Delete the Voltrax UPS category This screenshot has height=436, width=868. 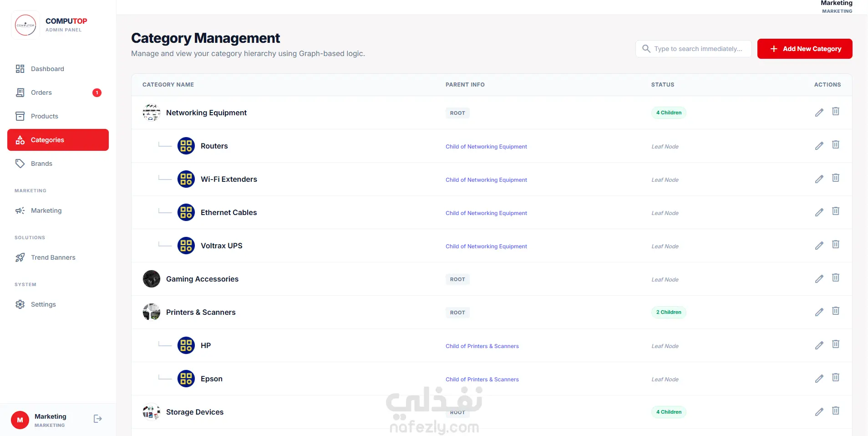(x=836, y=245)
